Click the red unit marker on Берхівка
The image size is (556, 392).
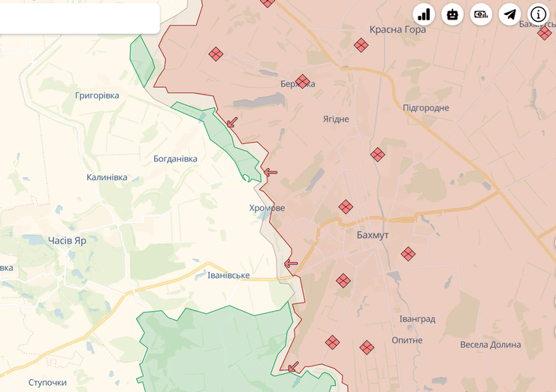click(303, 81)
